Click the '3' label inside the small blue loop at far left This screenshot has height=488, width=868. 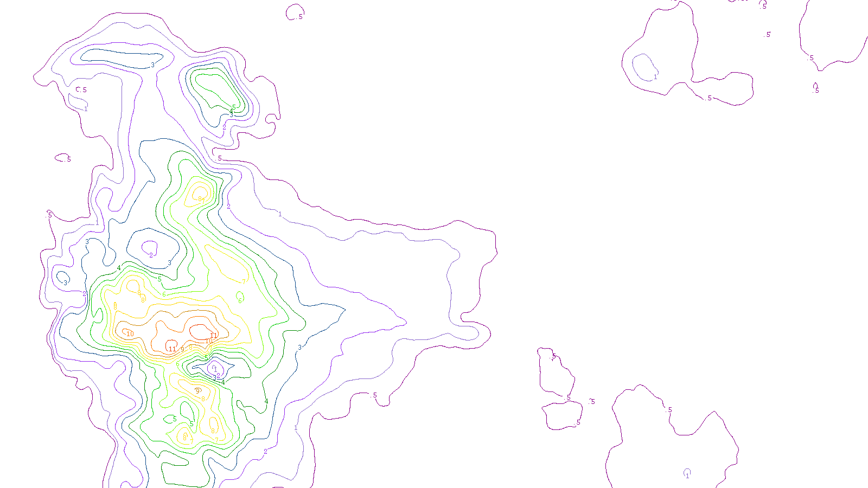[66, 282]
